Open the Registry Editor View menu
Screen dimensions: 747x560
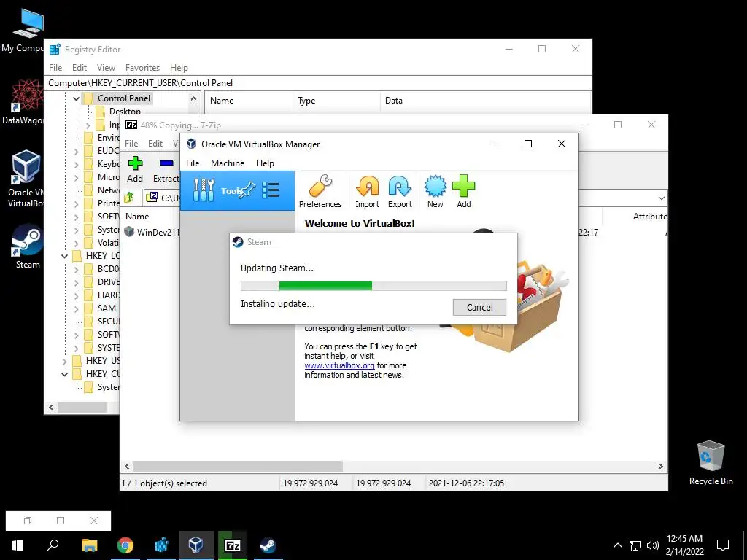click(106, 68)
